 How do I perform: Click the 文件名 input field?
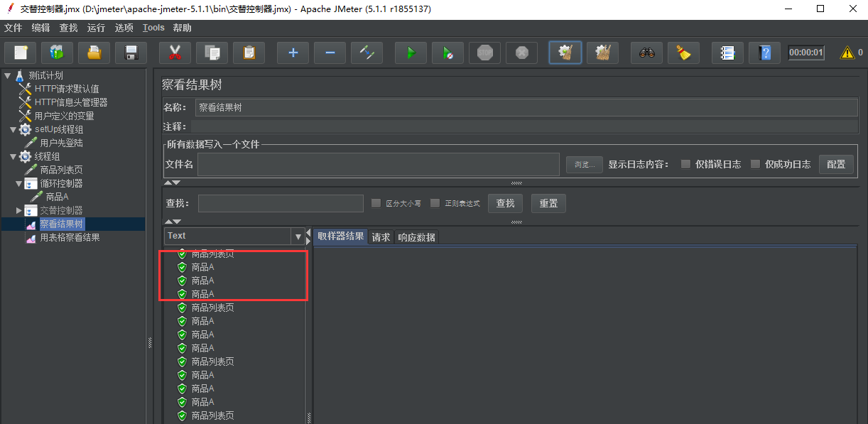point(379,164)
